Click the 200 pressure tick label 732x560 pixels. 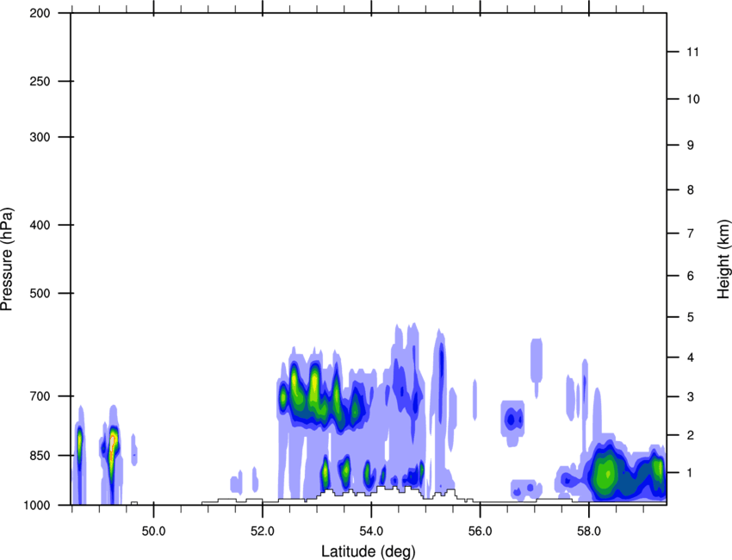[x=40, y=13]
